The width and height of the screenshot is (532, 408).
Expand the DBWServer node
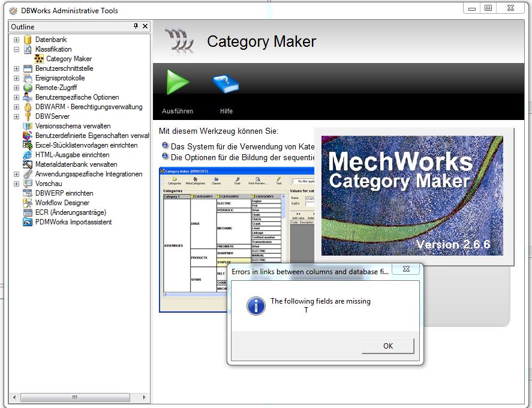point(16,116)
